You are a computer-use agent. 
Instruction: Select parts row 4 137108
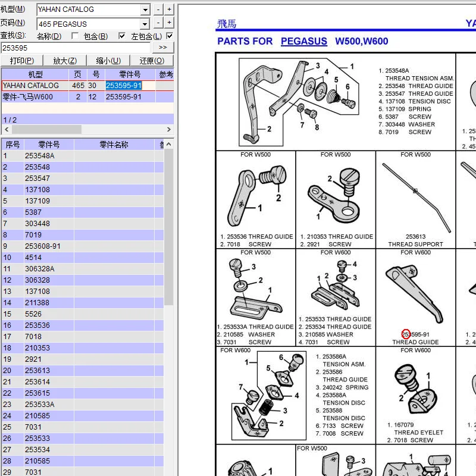pos(83,190)
